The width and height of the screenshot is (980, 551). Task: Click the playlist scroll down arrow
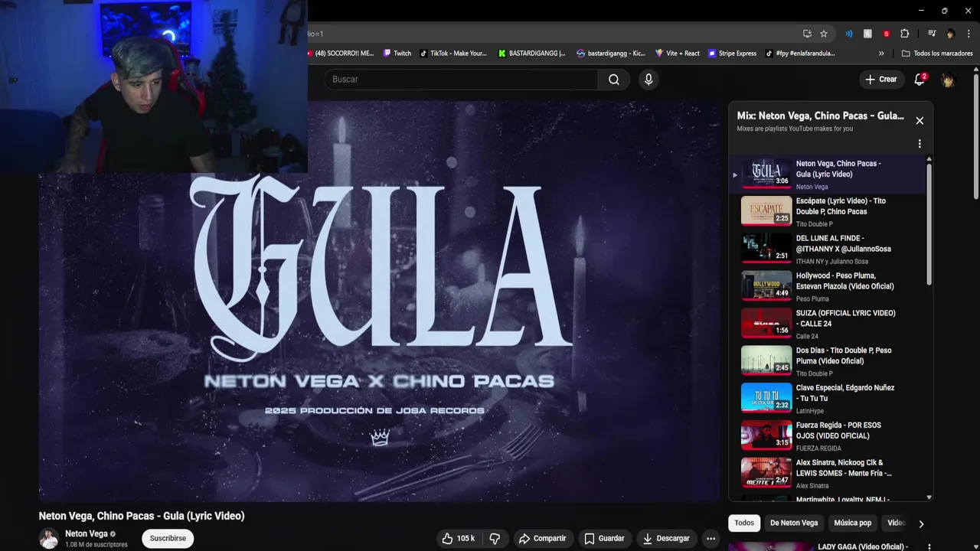(929, 497)
